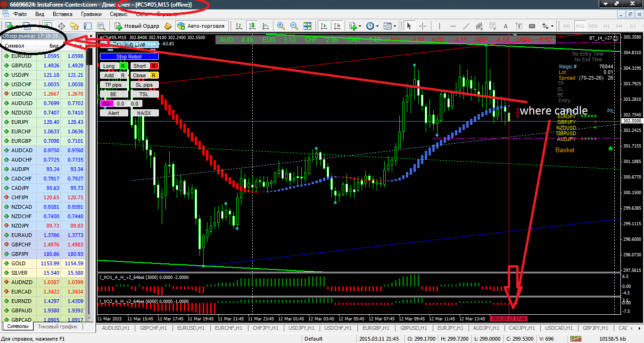Select the equidistant channel tool
The height and width of the screenshot is (343, 644).
(479, 25)
